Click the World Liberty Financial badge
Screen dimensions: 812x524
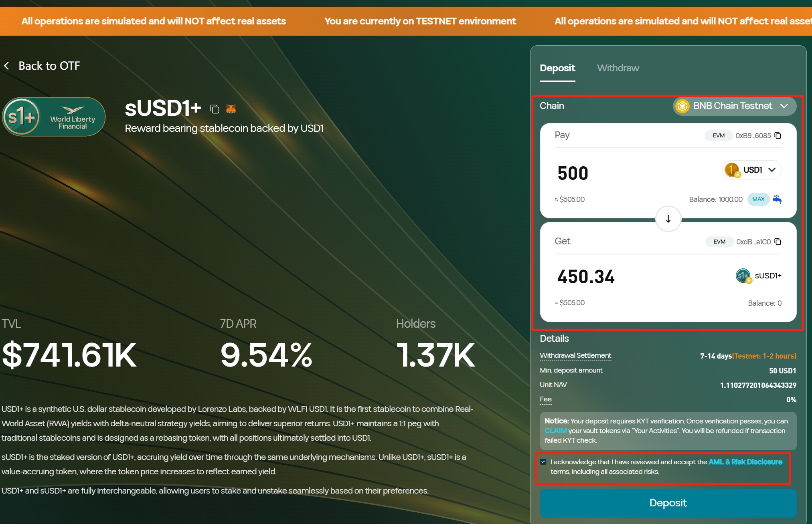(x=54, y=117)
